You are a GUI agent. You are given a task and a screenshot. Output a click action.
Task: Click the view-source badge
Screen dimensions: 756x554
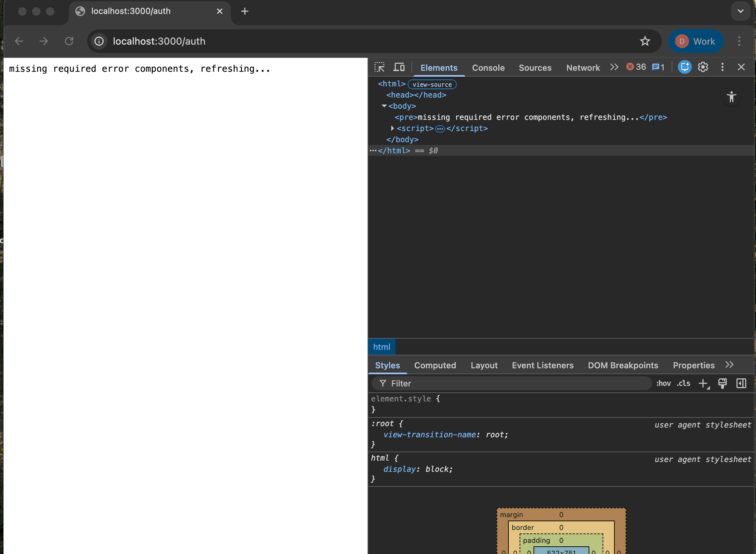432,84
